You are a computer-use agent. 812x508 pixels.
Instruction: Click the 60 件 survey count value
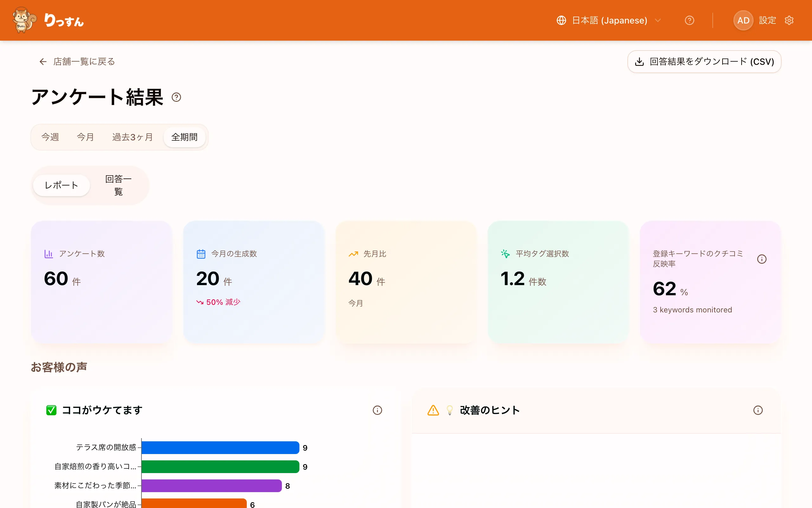(x=62, y=279)
